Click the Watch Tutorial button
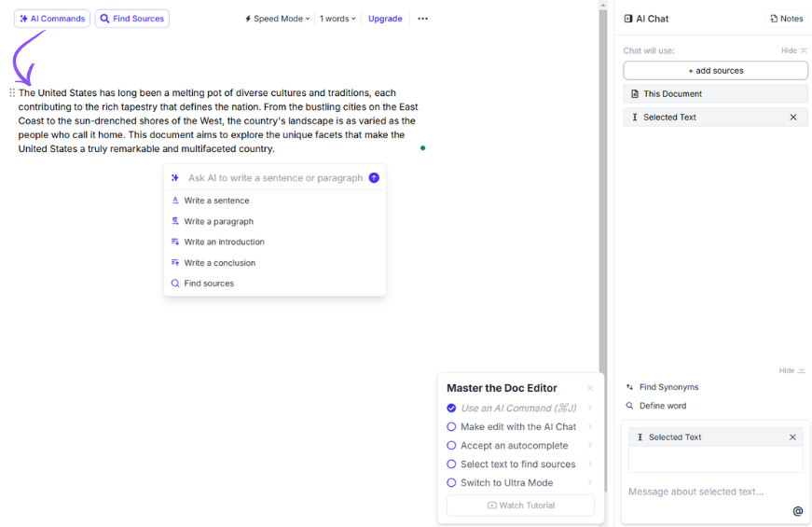This screenshot has height=527, width=812. 520,506
